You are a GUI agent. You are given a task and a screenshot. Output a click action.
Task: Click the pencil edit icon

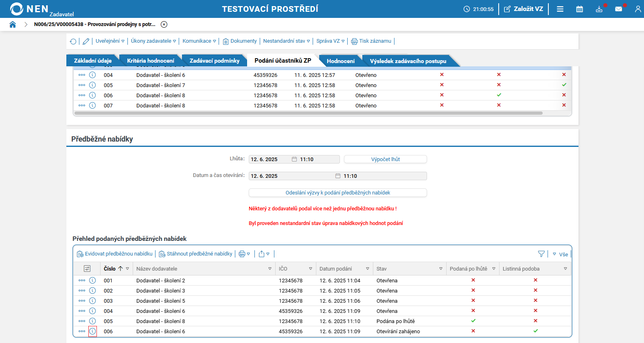[x=86, y=41]
